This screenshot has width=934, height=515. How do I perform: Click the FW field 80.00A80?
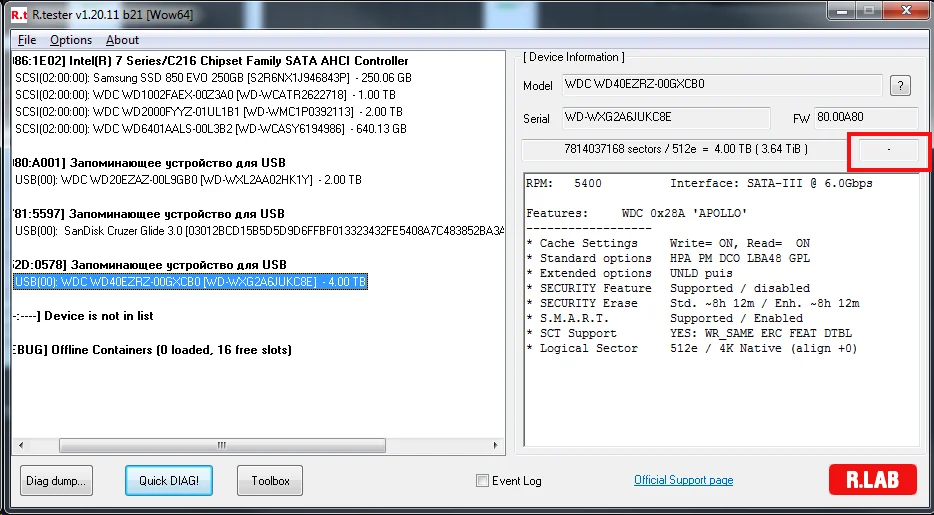click(x=865, y=118)
